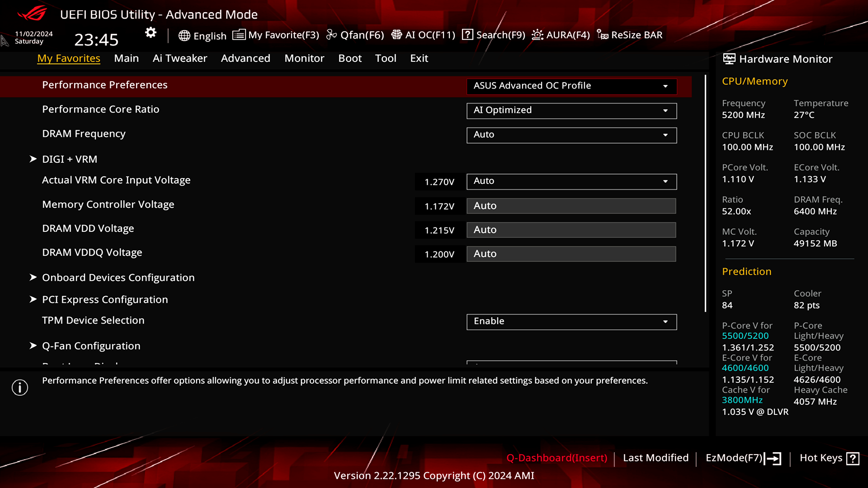Viewport: 868px width, 488px height.
Task: Click DRAM VDD Voltage input field
Action: click(x=571, y=230)
